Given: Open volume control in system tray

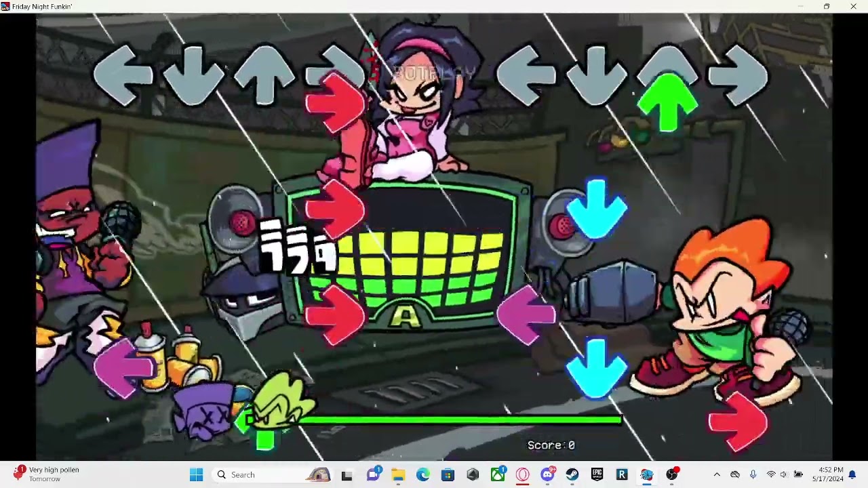Looking at the screenshot, I should point(784,474).
